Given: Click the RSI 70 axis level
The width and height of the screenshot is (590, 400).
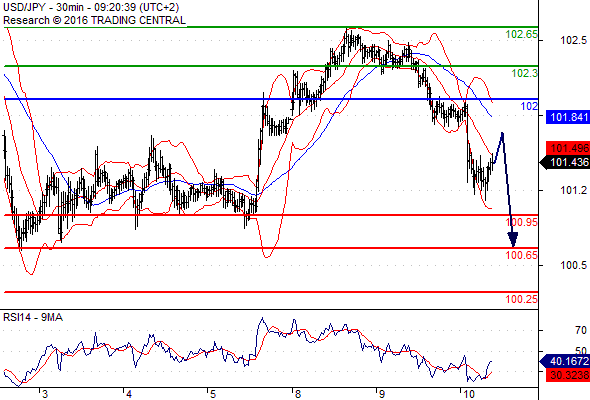Looking at the screenshot, I should (x=581, y=330).
